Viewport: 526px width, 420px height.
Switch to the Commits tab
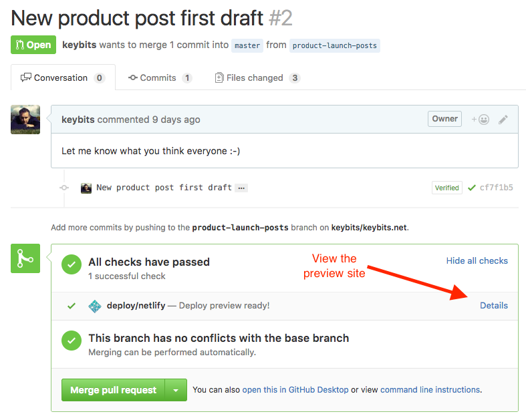pyautogui.click(x=160, y=77)
